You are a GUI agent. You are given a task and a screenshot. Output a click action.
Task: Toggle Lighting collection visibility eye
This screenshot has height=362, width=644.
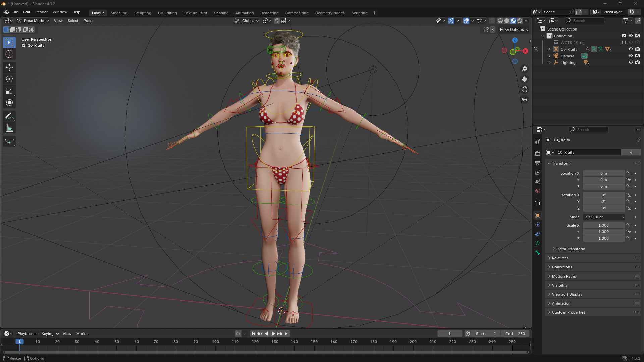[631, 62]
